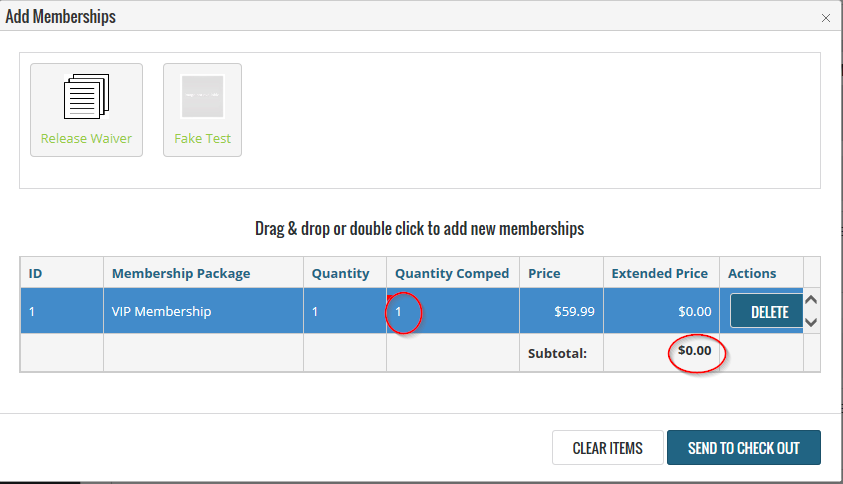Click the VIP Membership package name cell
Image resolution: width=843 pixels, height=484 pixels.
[x=203, y=311]
